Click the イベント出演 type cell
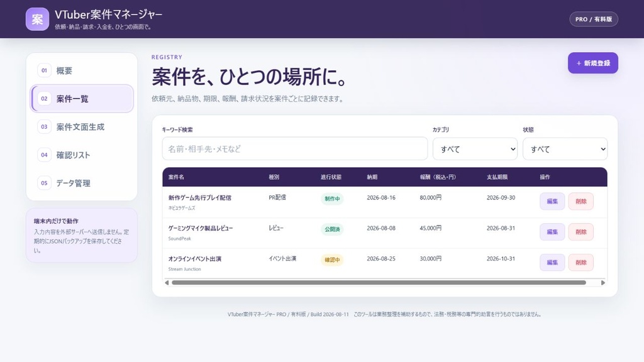The width and height of the screenshot is (644, 362). tap(282, 258)
